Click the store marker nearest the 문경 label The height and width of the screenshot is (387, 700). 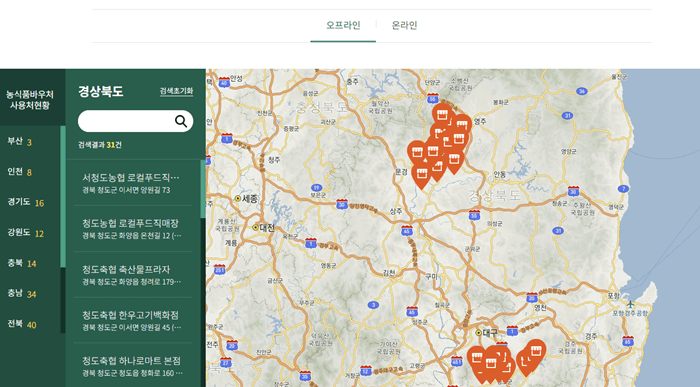click(421, 175)
